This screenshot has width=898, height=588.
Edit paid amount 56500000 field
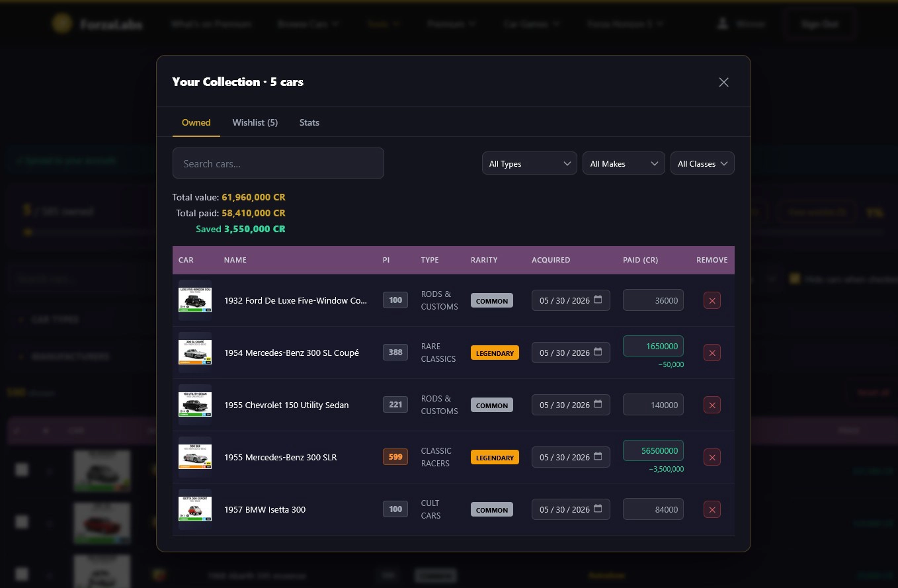(x=653, y=450)
